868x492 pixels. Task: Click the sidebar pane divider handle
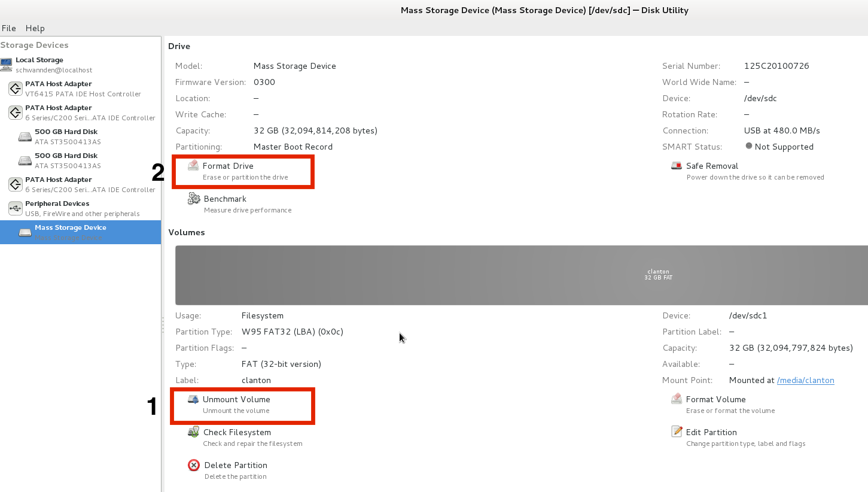pos(163,325)
